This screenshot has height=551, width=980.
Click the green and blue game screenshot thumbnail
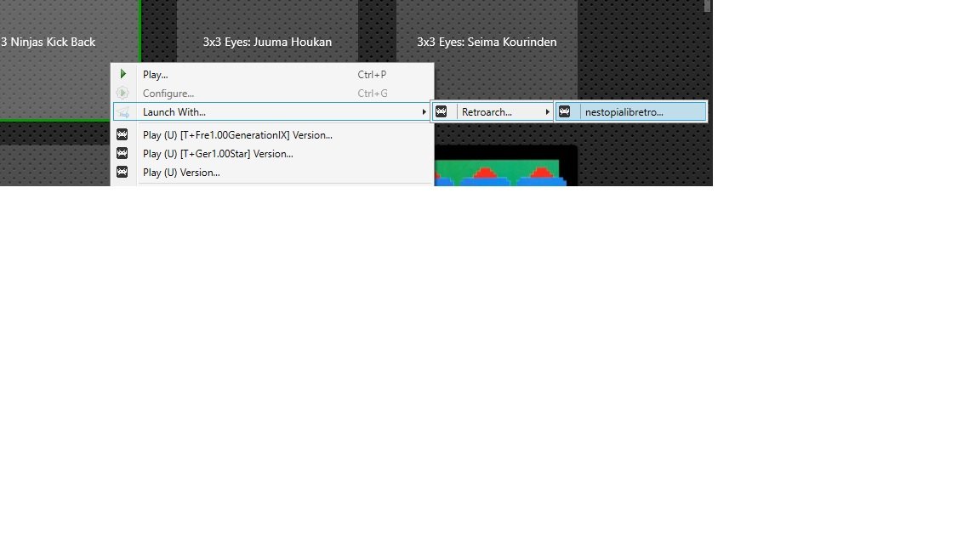pos(505,166)
